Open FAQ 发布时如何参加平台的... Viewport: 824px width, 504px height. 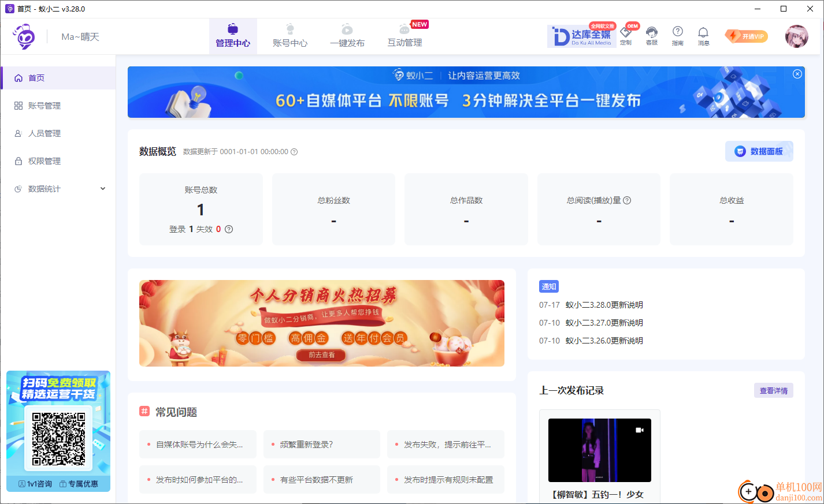(198, 480)
